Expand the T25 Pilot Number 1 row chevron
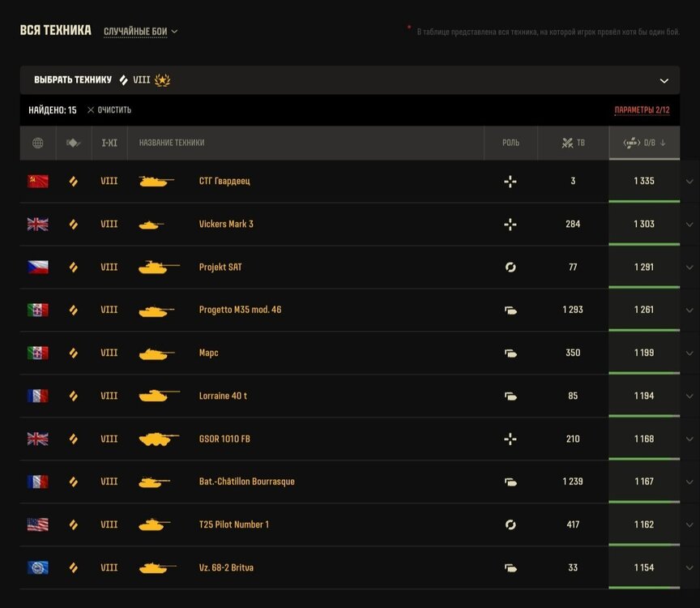 689,525
